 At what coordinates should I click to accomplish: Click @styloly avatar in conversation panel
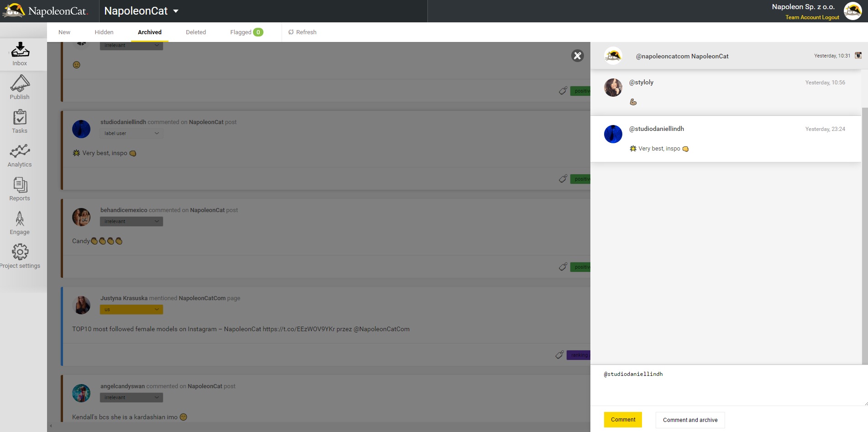(x=613, y=87)
